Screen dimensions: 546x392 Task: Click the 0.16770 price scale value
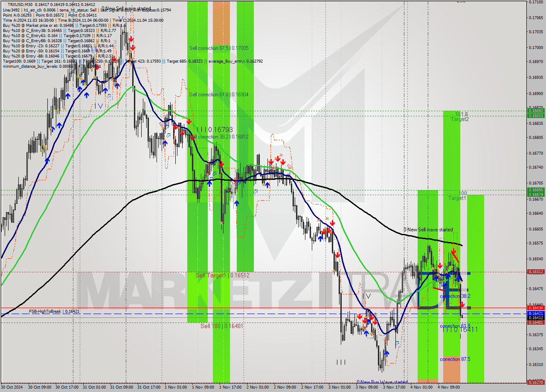537,153
